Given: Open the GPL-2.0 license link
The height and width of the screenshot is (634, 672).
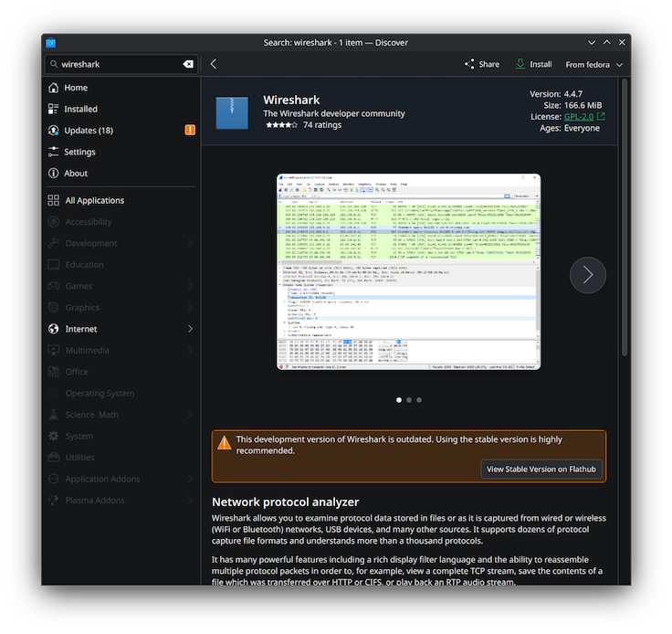Looking at the screenshot, I should pyautogui.click(x=579, y=117).
